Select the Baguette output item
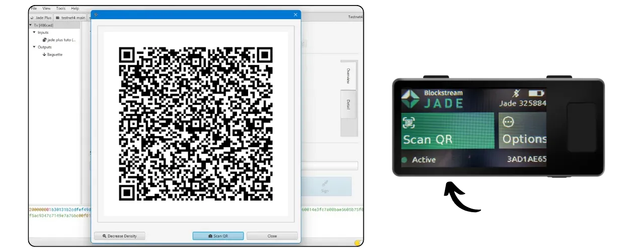Screen dimensions: 644x252 pyautogui.click(x=54, y=54)
